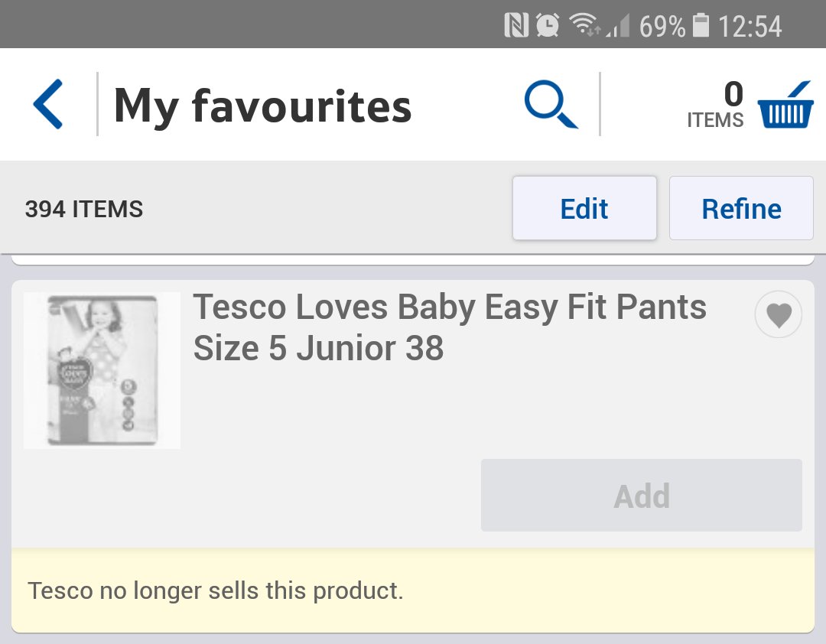Tap the 69% battery percentage text
Screen dimensions: 826x644
point(662,27)
